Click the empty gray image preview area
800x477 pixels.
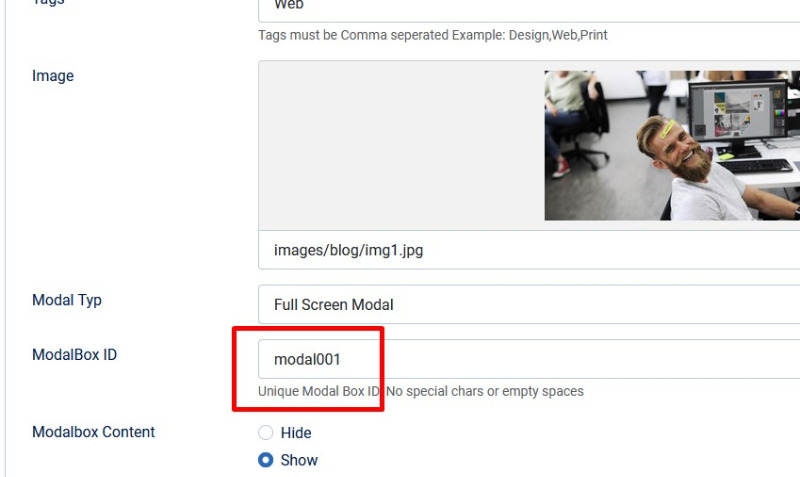coord(400,145)
